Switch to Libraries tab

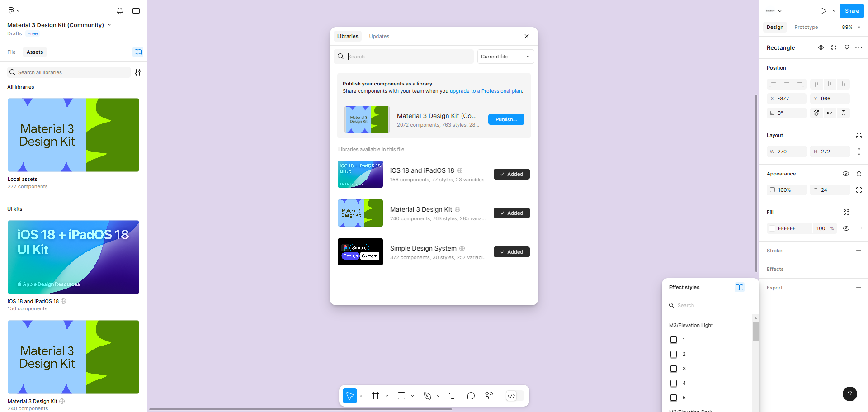tap(348, 36)
